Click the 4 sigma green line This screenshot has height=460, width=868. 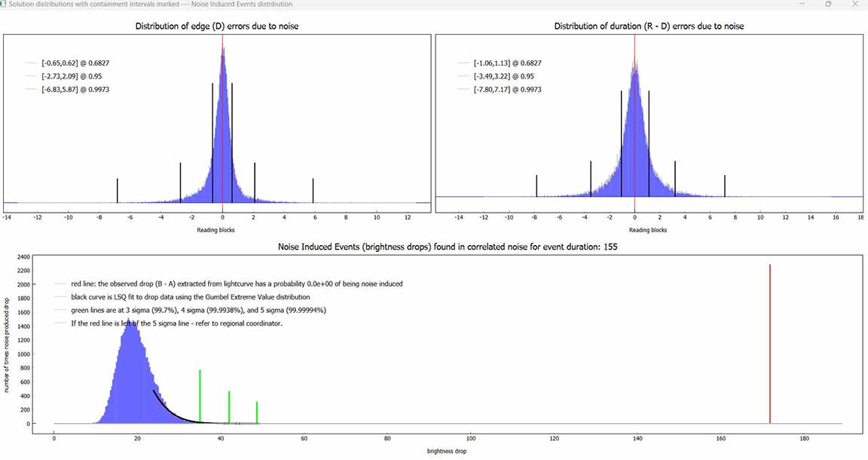coord(228,406)
